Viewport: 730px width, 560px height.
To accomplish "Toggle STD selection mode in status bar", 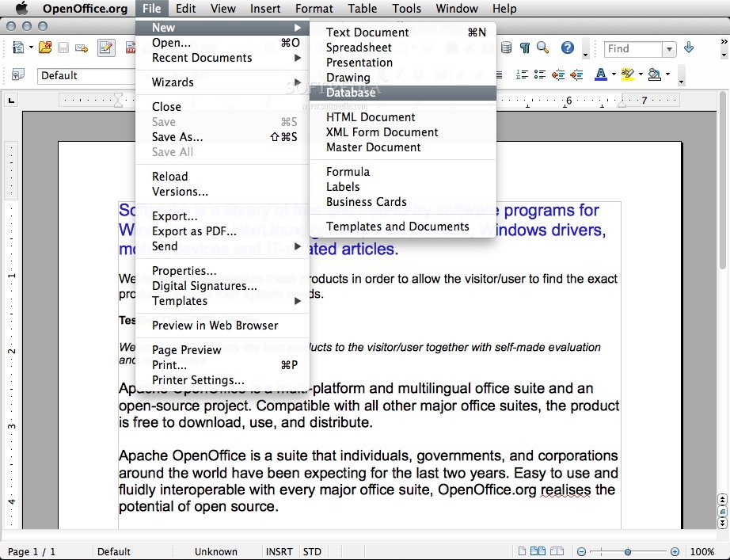I will [312, 551].
